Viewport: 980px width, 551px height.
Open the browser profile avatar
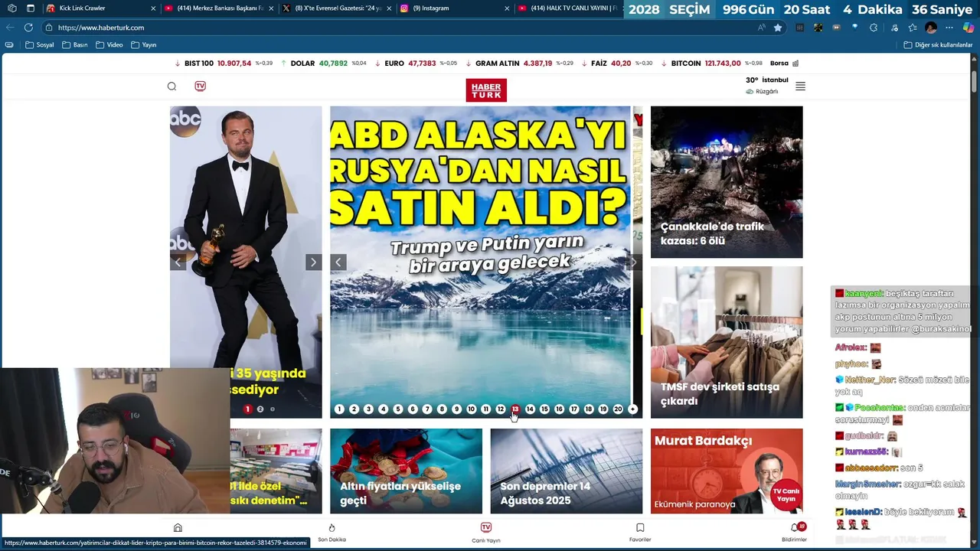(x=931, y=28)
